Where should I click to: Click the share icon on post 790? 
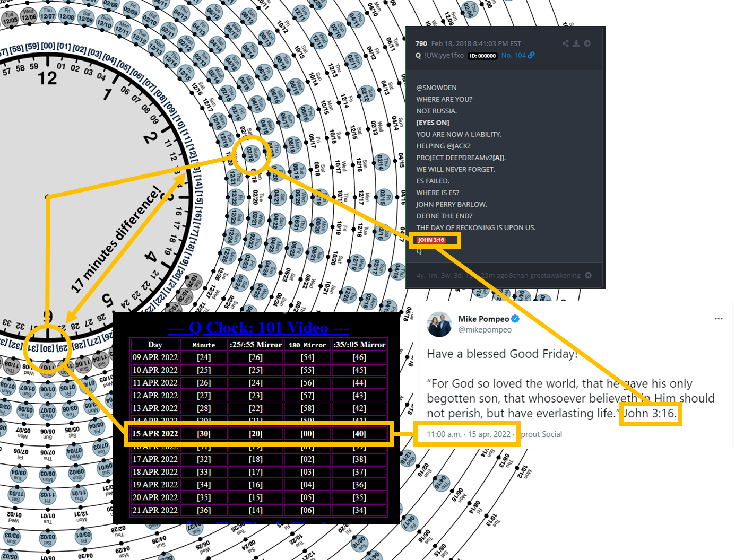(566, 43)
